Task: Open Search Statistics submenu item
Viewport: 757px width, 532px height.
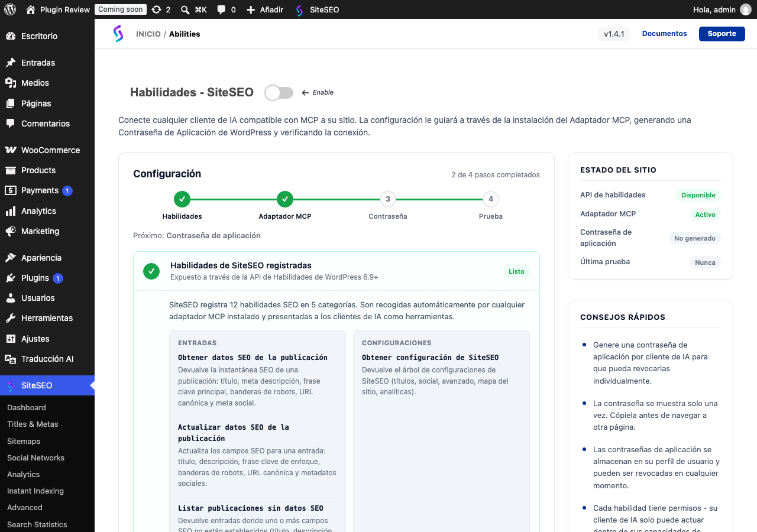Action: click(x=37, y=524)
